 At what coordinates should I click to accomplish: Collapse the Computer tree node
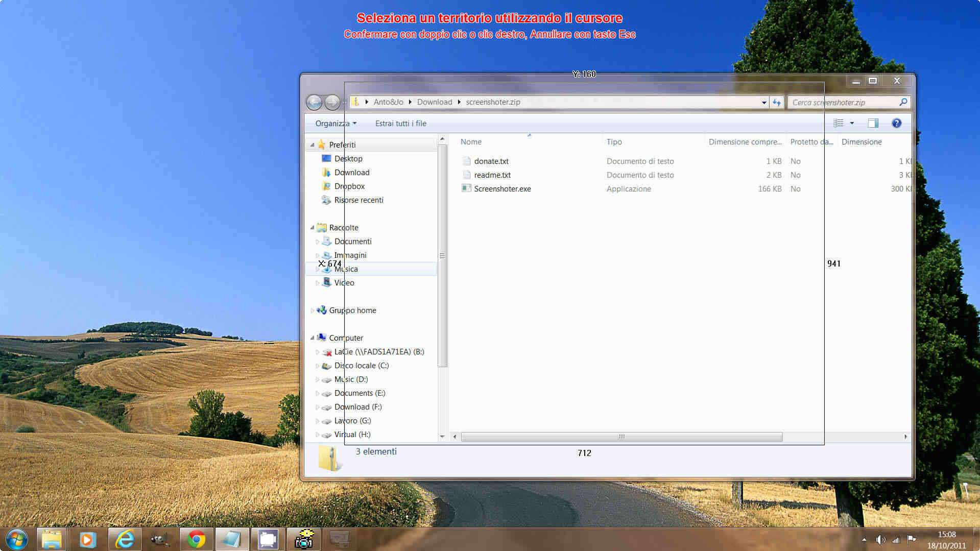[312, 338]
